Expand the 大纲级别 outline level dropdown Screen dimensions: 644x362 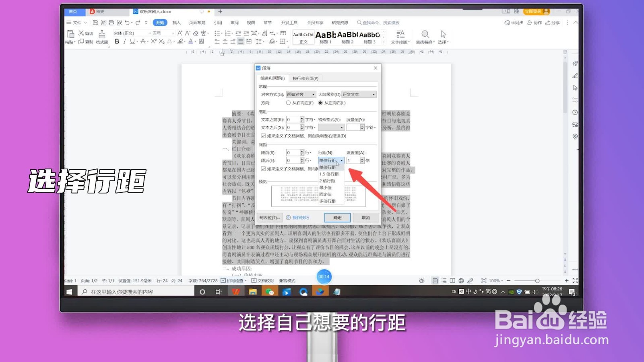coord(358,94)
